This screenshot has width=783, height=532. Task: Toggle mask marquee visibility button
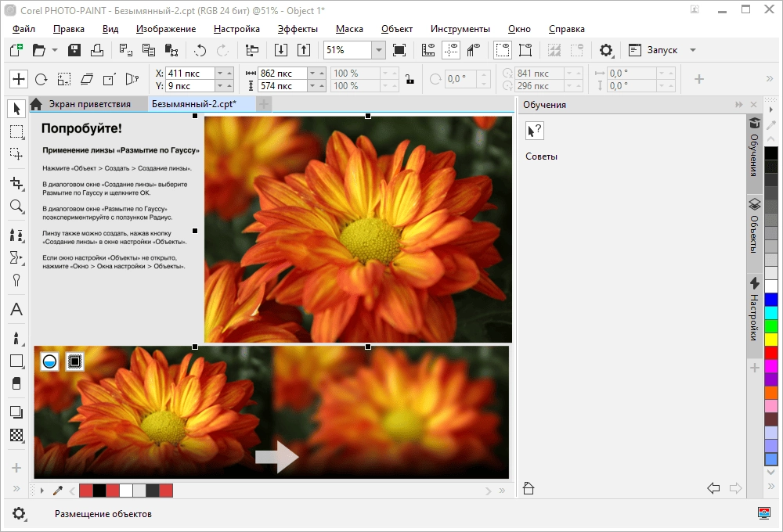click(x=503, y=50)
